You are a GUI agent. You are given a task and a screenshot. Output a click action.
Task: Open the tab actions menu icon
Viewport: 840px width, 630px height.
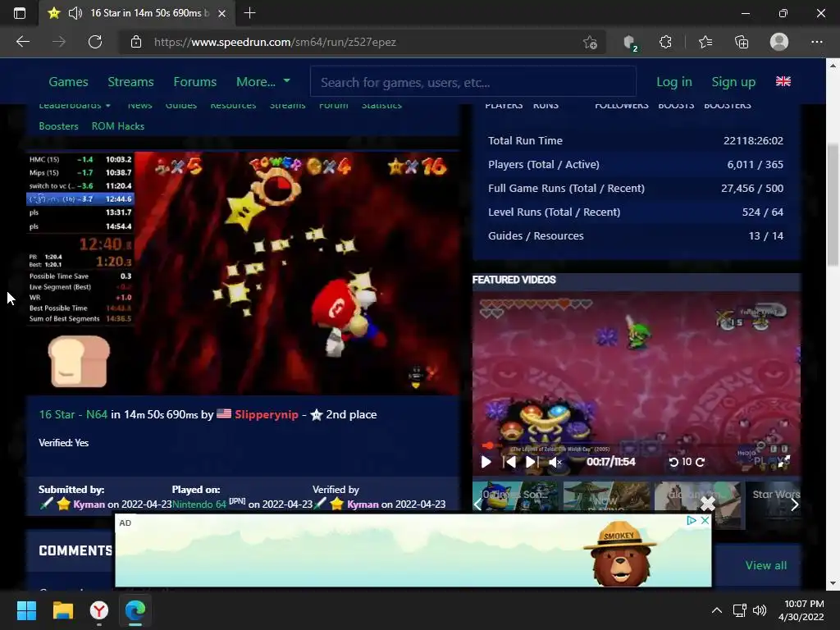click(x=20, y=13)
